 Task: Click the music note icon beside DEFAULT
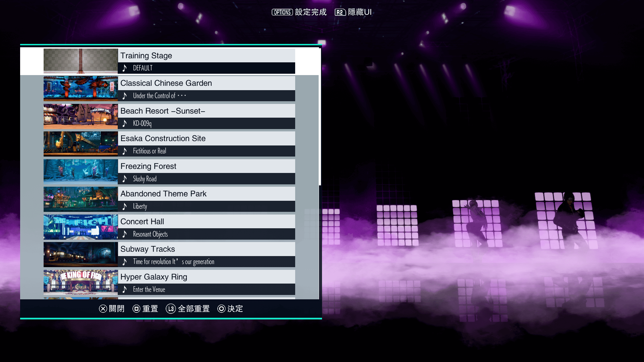125,68
